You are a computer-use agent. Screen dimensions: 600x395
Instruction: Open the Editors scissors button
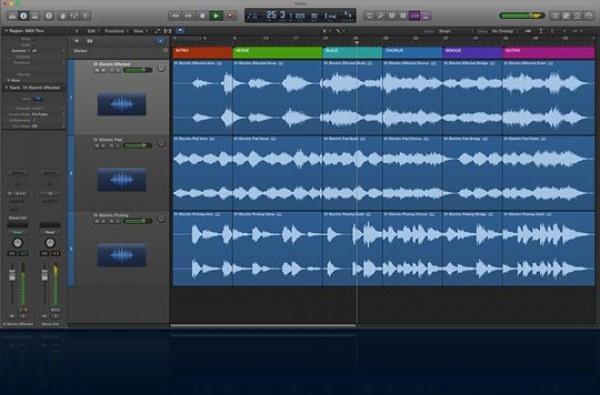tap(86, 16)
